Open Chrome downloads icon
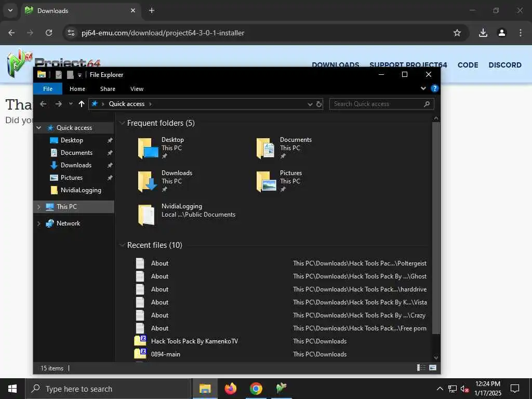Screen dimensions: 532x399 [x=483, y=33]
